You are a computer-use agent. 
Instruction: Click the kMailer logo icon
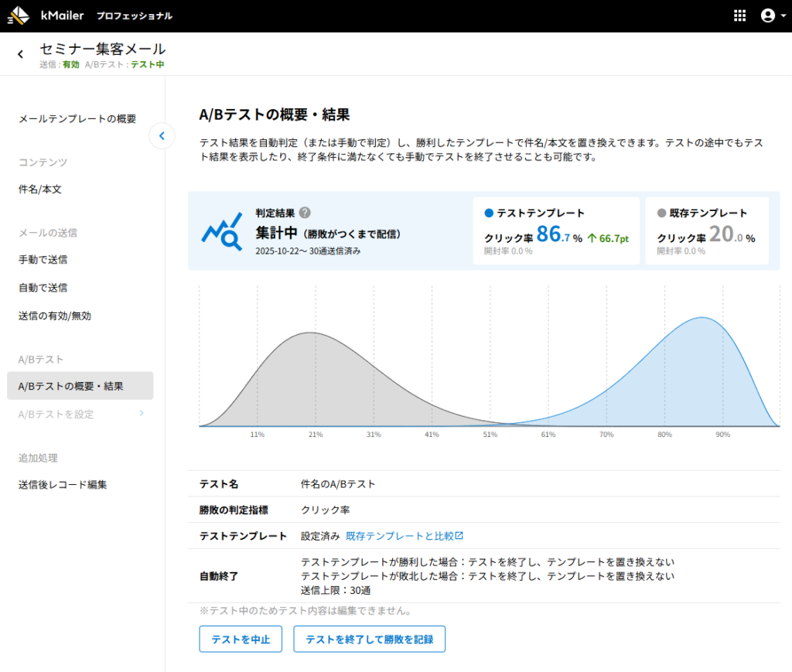click(x=18, y=15)
